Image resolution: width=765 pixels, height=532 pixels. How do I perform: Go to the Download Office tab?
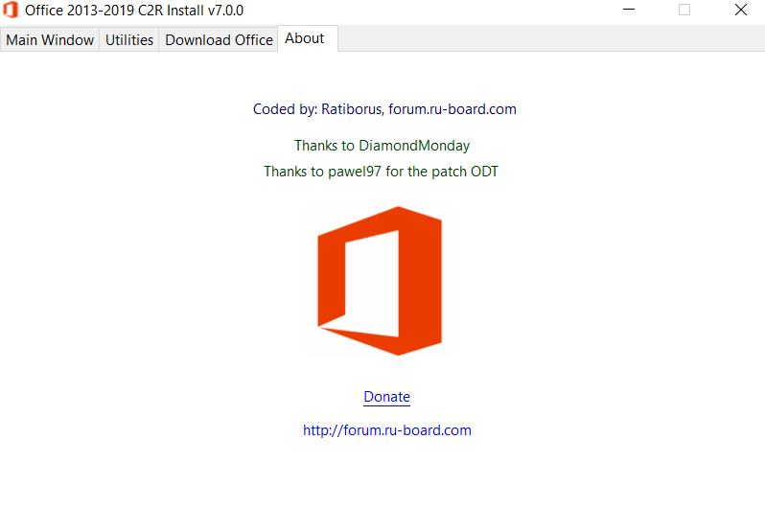(x=219, y=39)
